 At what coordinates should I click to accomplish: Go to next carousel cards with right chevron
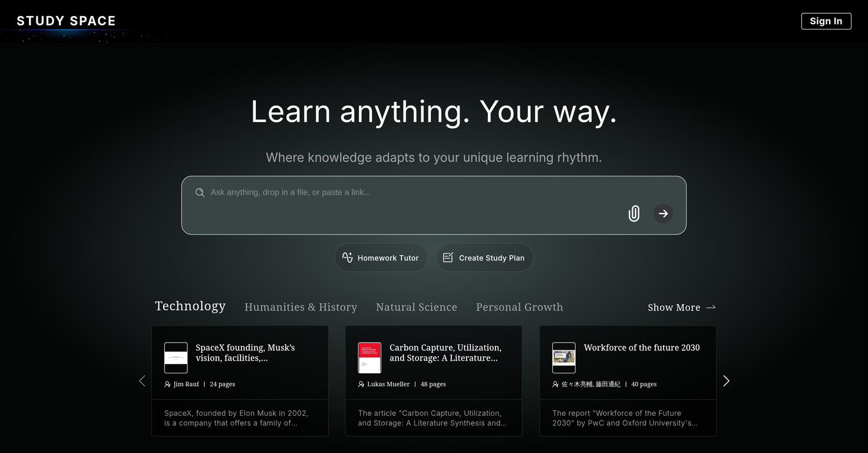pyautogui.click(x=726, y=381)
